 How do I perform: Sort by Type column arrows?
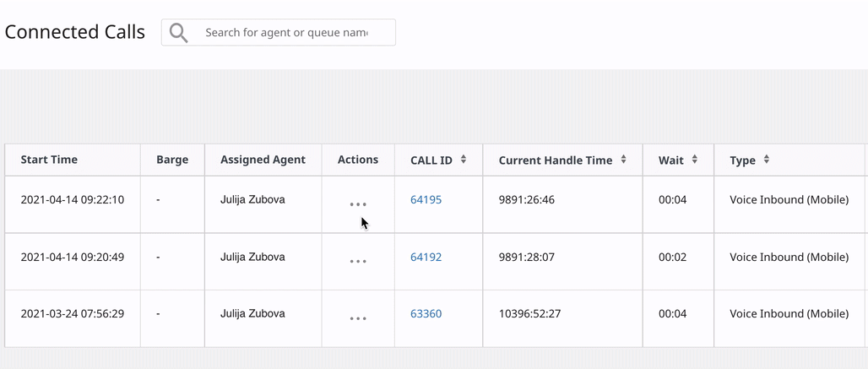767,160
